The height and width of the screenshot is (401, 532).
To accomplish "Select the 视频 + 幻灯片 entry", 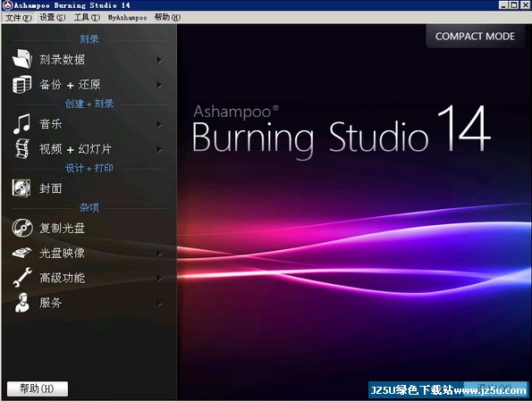I will [x=89, y=149].
